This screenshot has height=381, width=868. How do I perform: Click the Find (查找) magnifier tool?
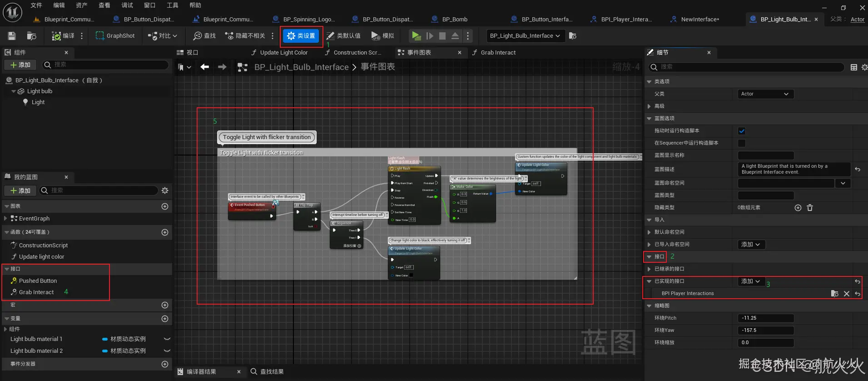tap(204, 36)
